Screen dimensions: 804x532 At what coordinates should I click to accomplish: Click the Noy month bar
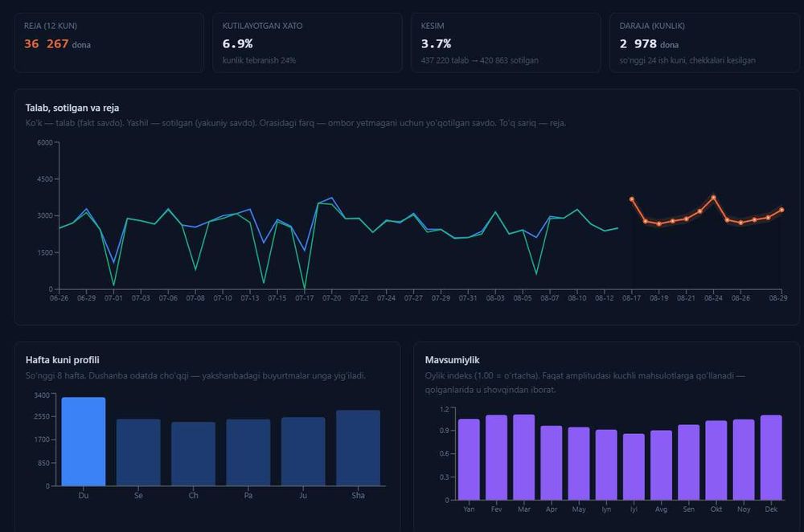pyautogui.click(x=744, y=460)
